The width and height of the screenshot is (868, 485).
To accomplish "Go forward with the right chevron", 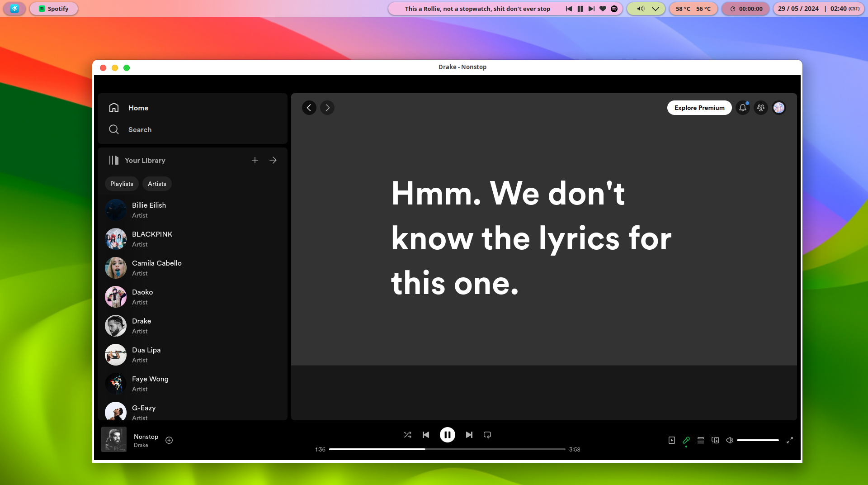I will point(327,108).
